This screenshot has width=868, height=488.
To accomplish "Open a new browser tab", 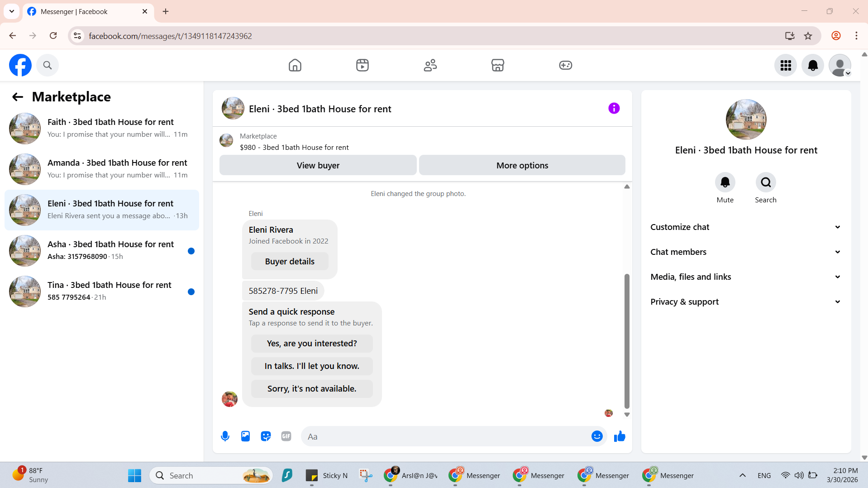I will [x=166, y=11].
